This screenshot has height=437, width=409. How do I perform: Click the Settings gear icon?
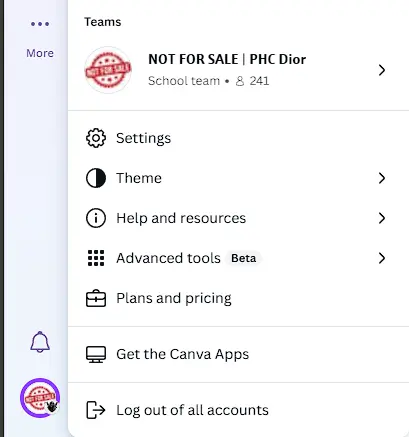coord(96,138)
